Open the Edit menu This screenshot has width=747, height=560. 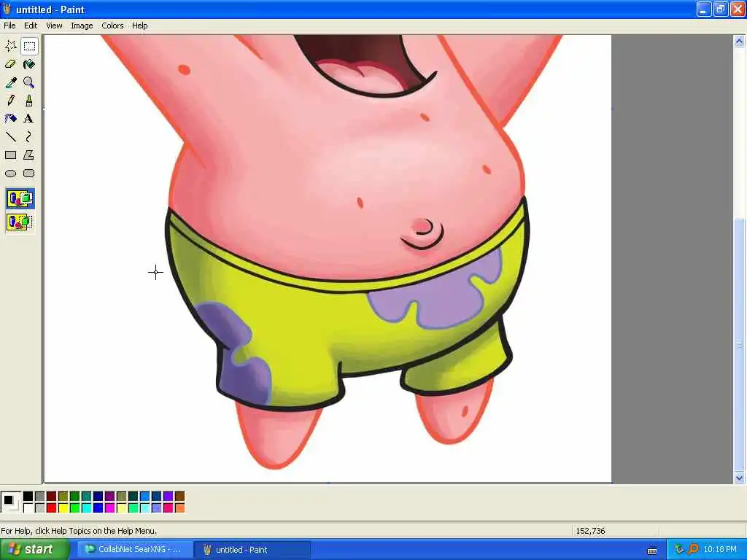[x=31, y=26]
